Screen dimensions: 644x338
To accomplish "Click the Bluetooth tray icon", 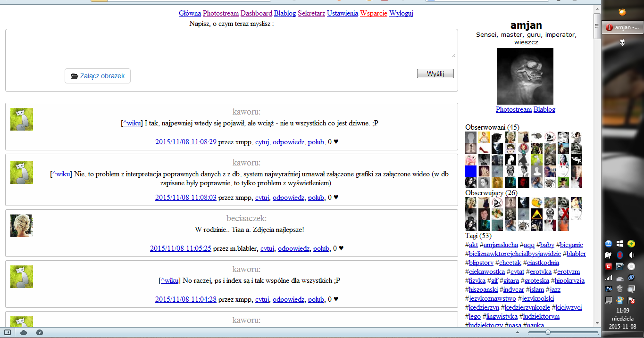I will click(x=620, y=255).
